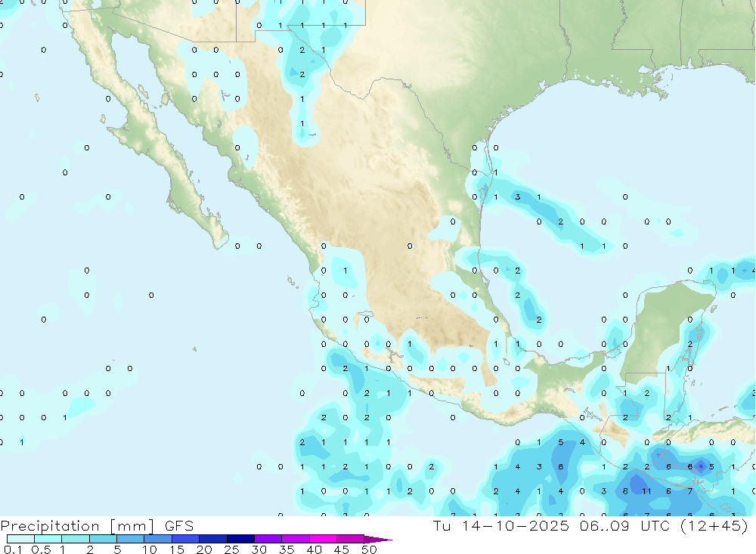Click the 'GFS' model label
This screenshot has height=554, width=756.
(x=179, y=525)
